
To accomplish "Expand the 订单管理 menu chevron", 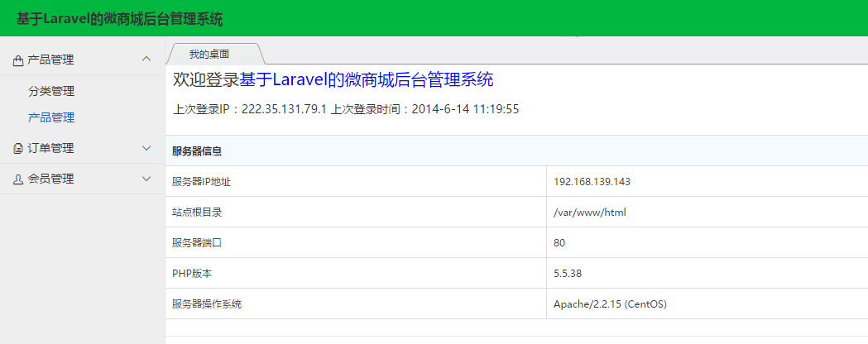I will (146, 148).
